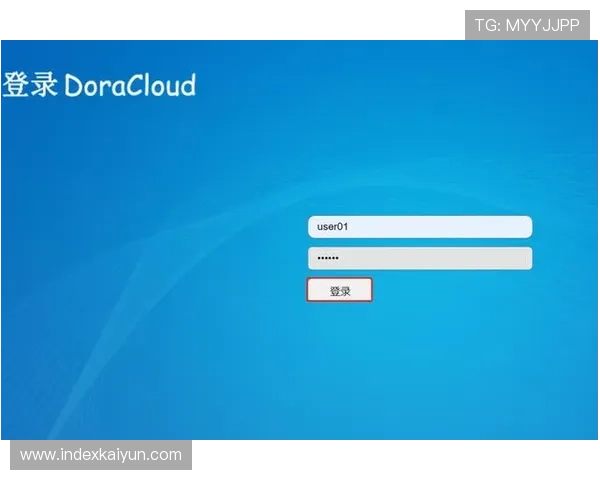Submit credentials with the red-outlined 登录 button
600x480 pixels.
click(x=340, y=291)
